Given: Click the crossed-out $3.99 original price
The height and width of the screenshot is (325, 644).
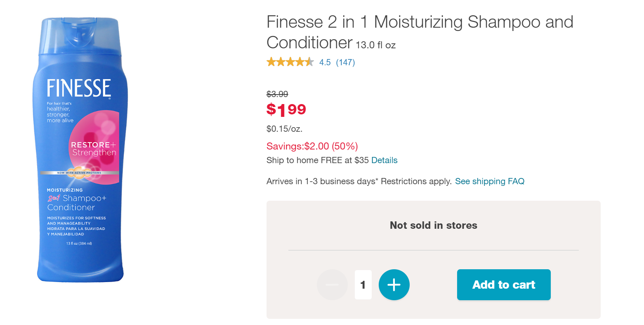Looking at the screenshot, I should (277, 94).
